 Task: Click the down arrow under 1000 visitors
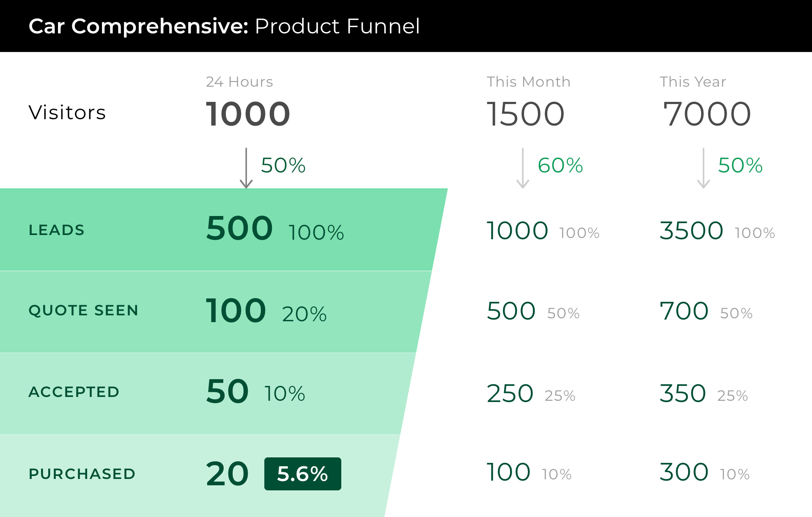click(246, 168)
